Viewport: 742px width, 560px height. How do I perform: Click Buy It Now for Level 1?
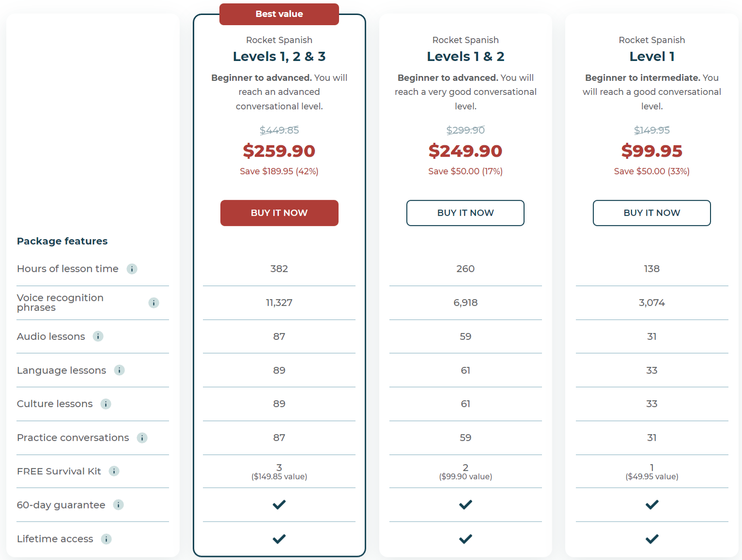[651, 213]
